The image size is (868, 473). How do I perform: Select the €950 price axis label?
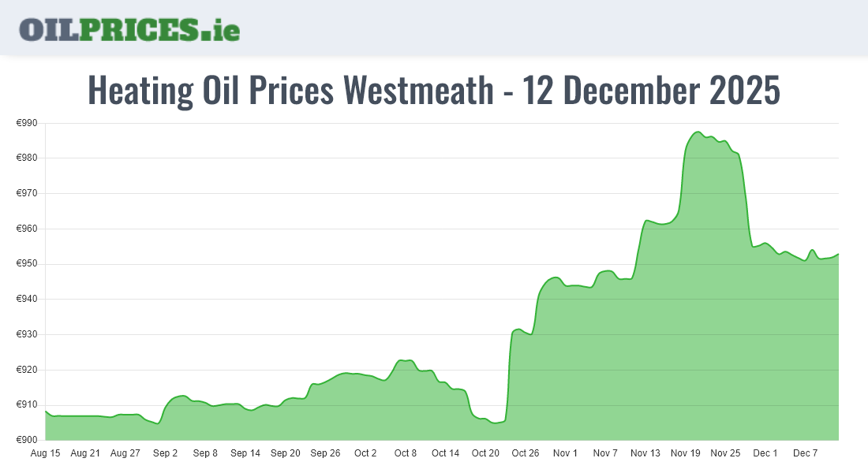pyautogui.click(x=27, y=264)
